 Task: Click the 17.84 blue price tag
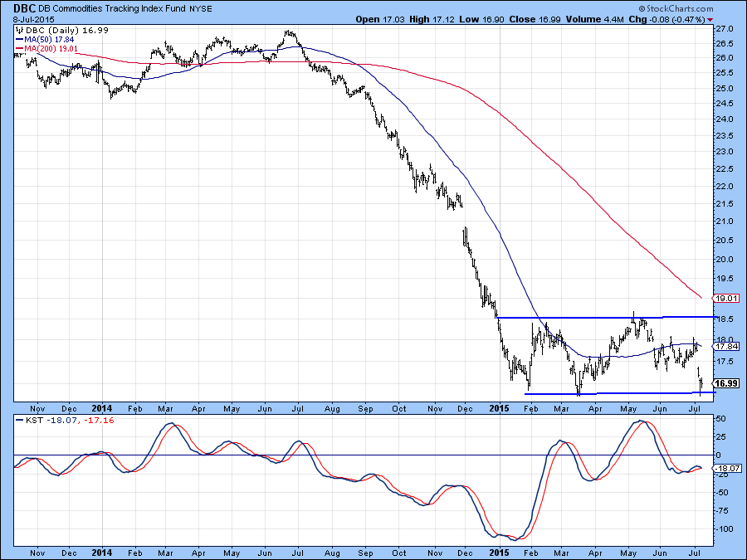(x=726, y=347)
